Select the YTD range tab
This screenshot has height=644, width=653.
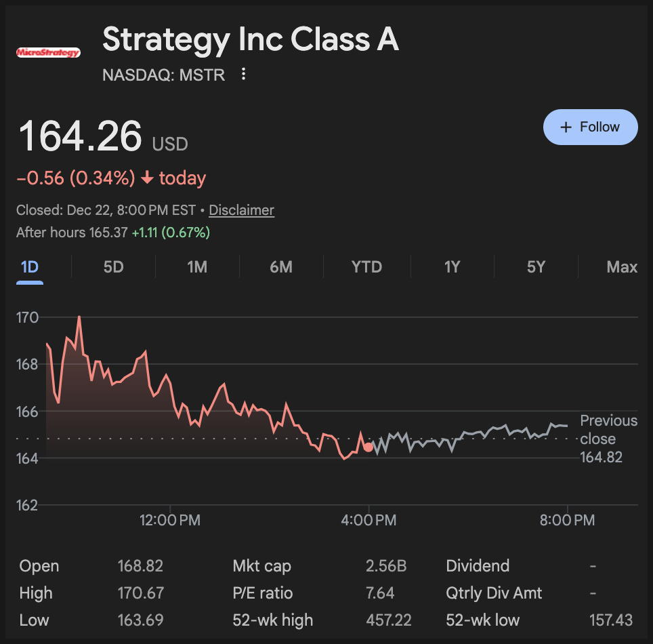click(x=366, y=267)
